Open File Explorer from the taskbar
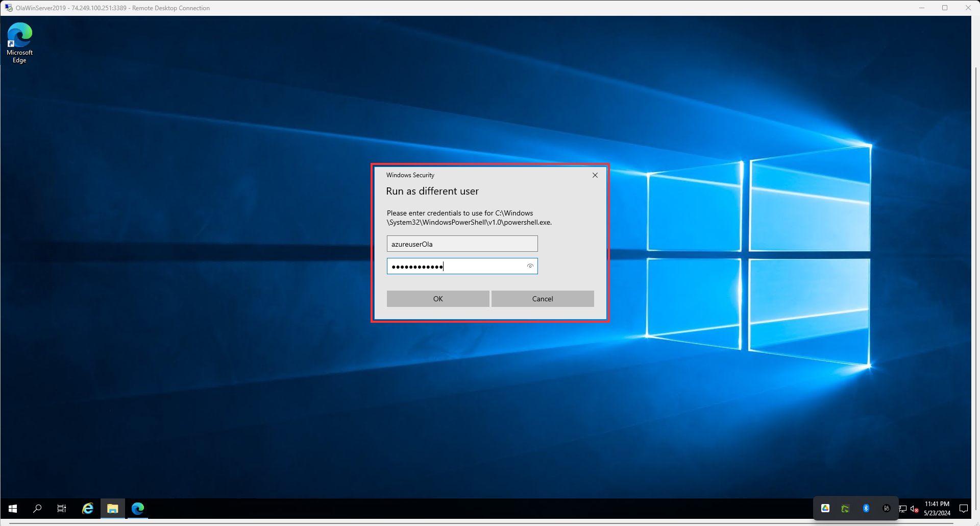The height and width of the screenshot is (526, 980). (113, 509)
